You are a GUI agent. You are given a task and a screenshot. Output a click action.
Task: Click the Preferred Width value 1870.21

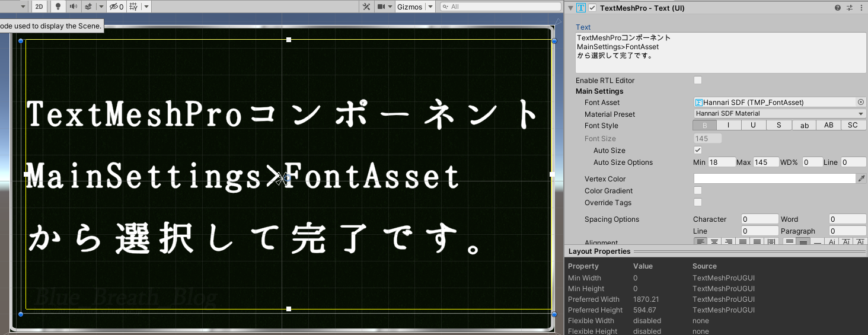tap(646, 299)
